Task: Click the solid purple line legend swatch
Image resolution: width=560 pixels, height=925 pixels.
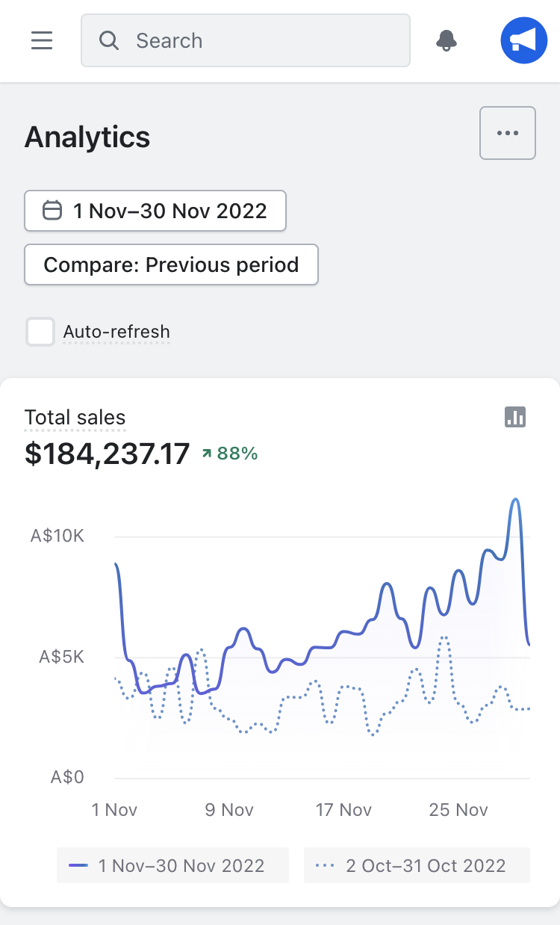Action: point(78,866)
